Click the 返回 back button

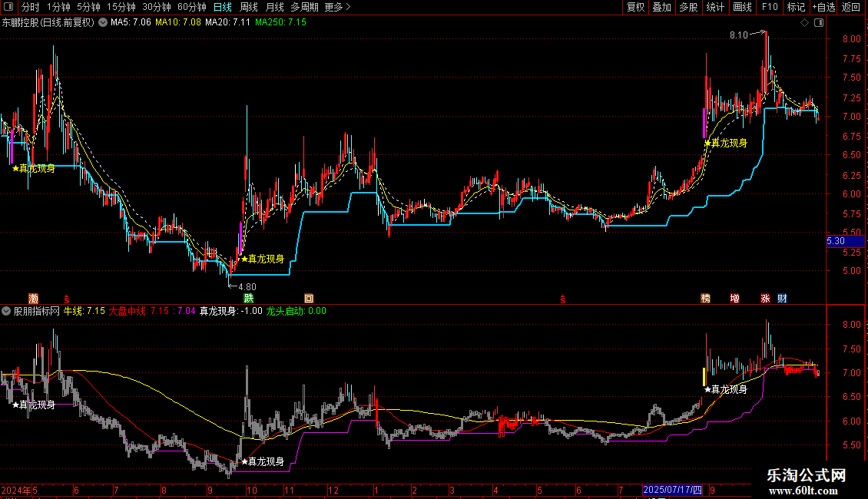[851, 7]
